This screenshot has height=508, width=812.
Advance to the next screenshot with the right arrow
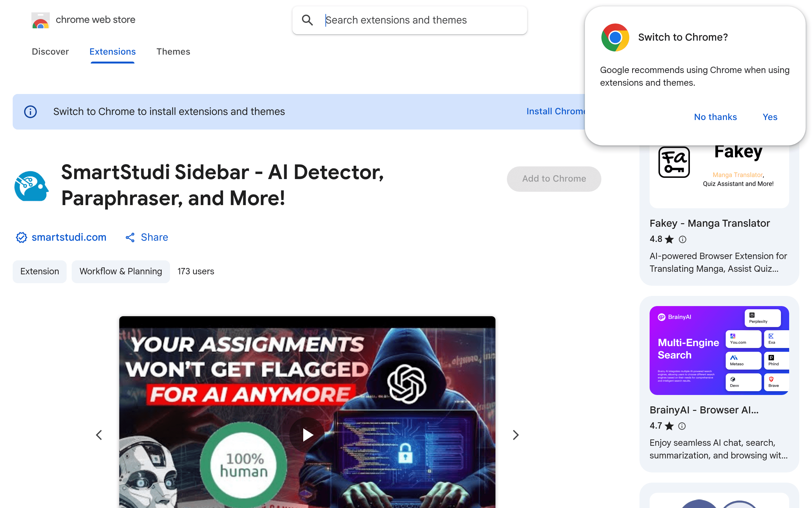pos(516,435)
